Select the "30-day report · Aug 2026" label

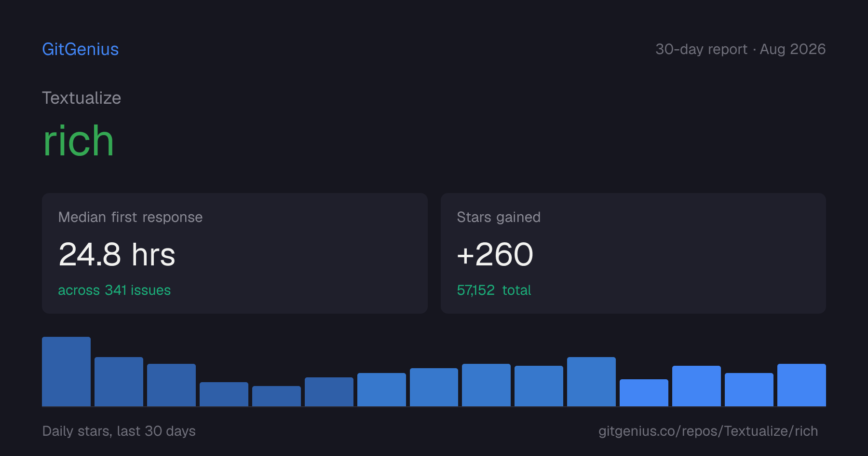[x=740, y=49]
